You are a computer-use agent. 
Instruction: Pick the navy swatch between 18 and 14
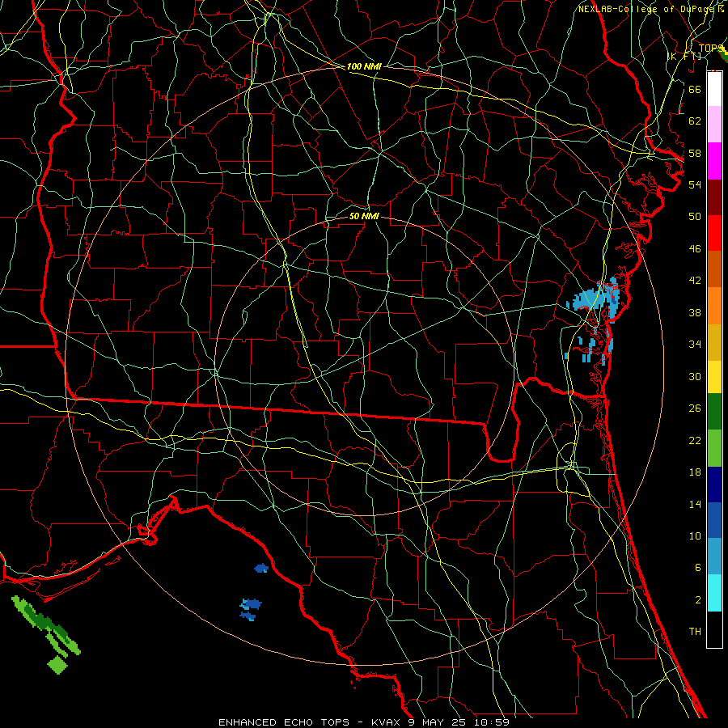coord(714,485)
